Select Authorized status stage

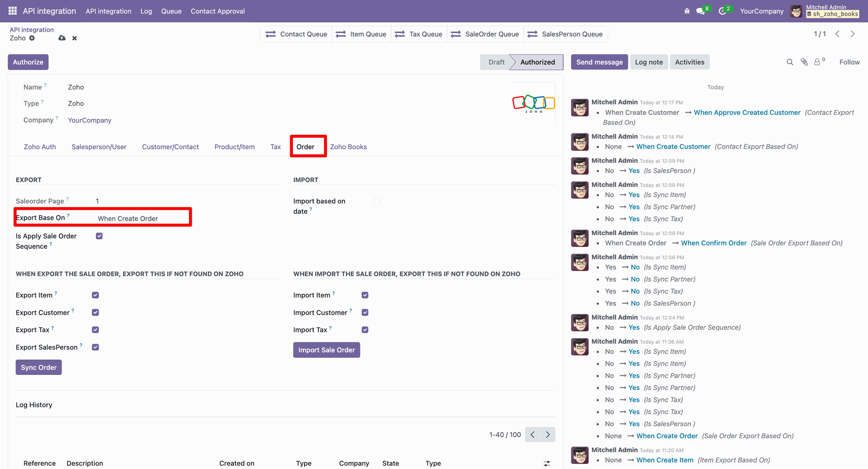coord(538,62)
